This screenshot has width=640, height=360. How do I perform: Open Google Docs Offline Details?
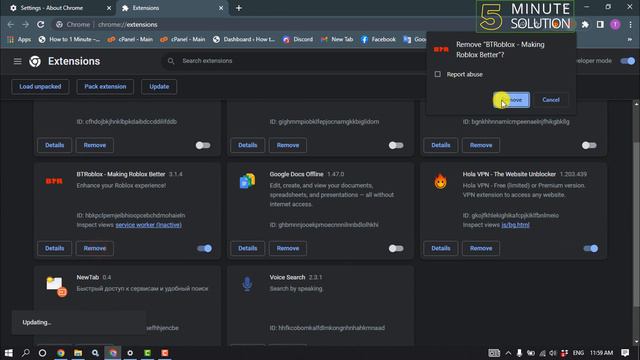(247, 248)
